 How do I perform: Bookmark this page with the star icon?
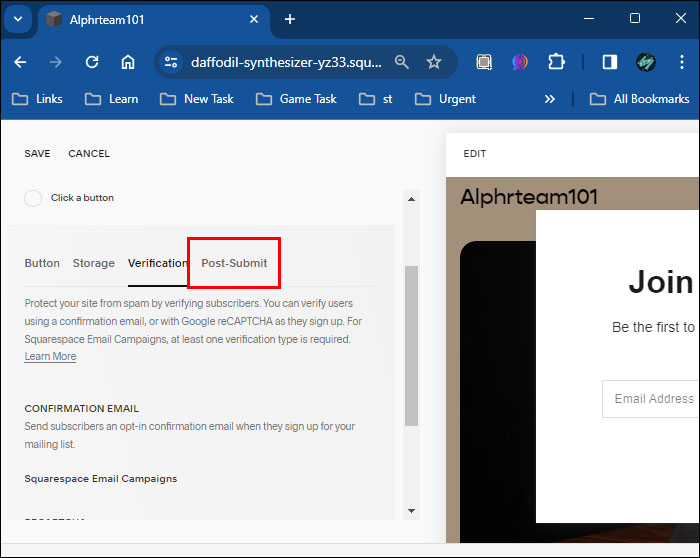pyautogui.click(x=434, y=62)
